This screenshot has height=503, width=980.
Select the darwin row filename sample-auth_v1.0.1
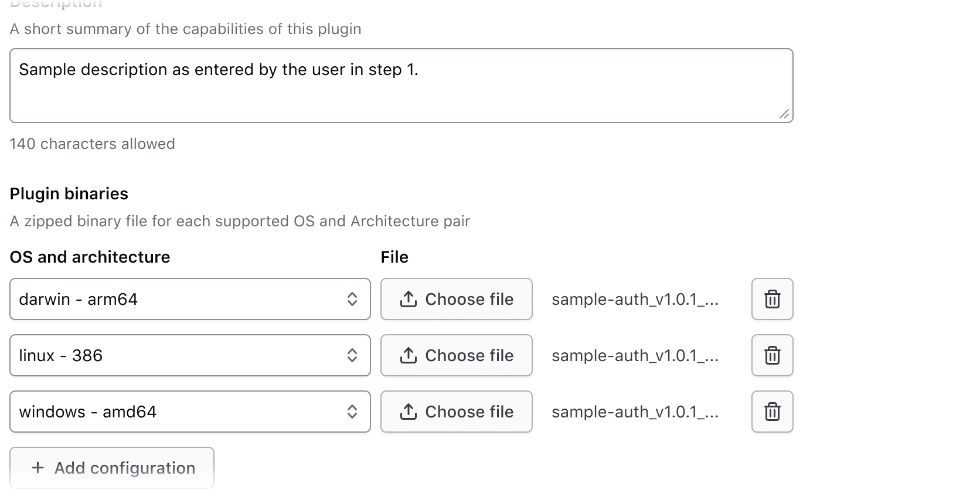635,299
